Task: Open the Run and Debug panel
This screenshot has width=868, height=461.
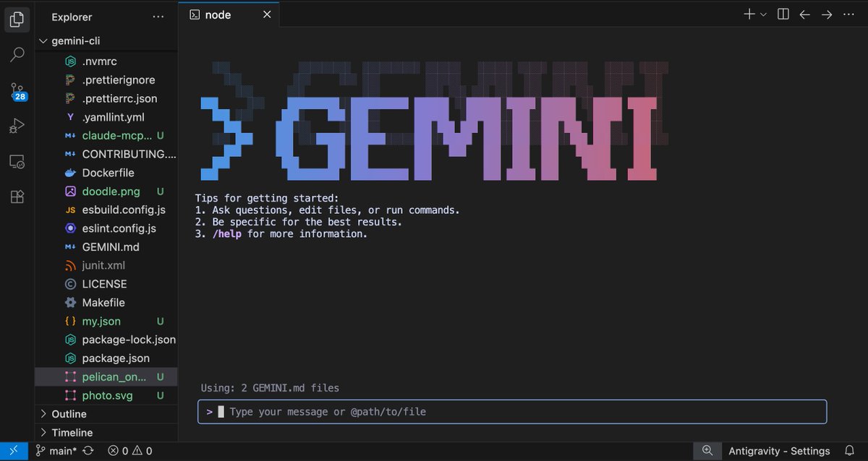Action: [x=17, y=126]
